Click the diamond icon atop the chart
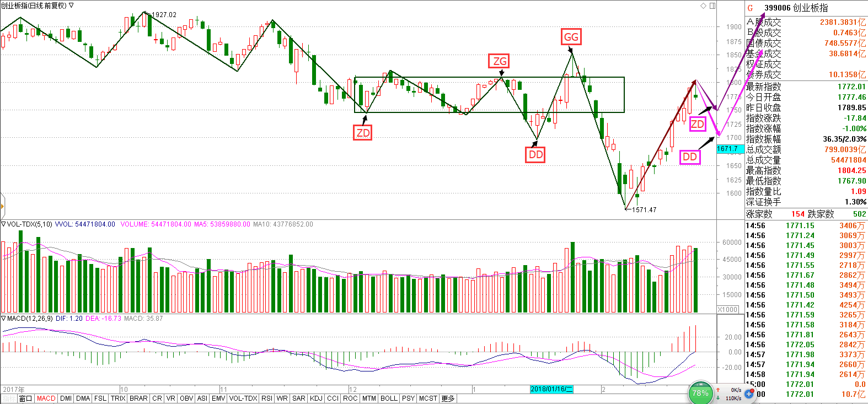 704,6
